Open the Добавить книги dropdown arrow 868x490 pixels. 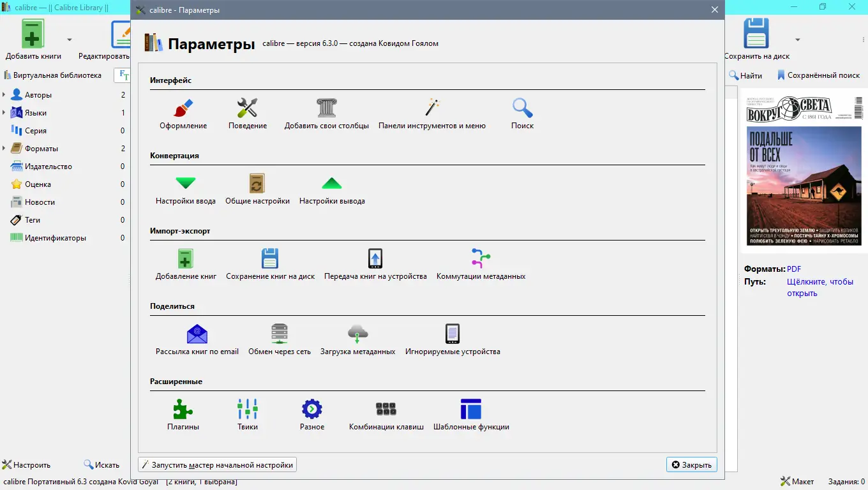[x=70, y=40]
